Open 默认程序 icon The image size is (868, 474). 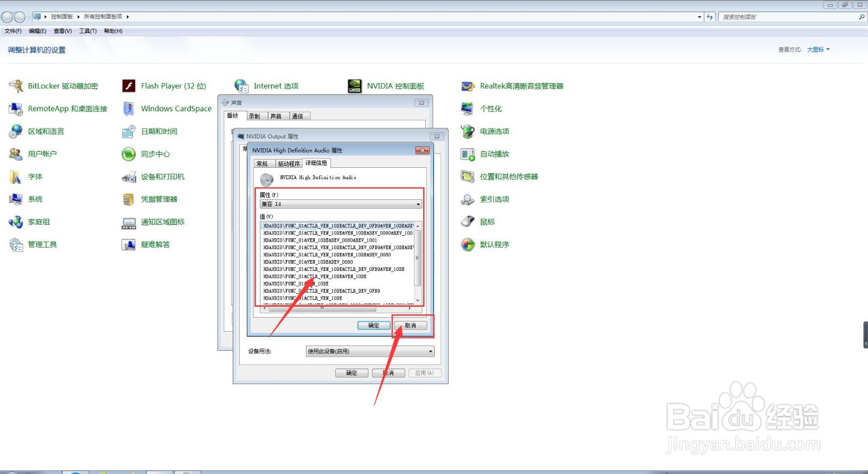coord(468,245)
